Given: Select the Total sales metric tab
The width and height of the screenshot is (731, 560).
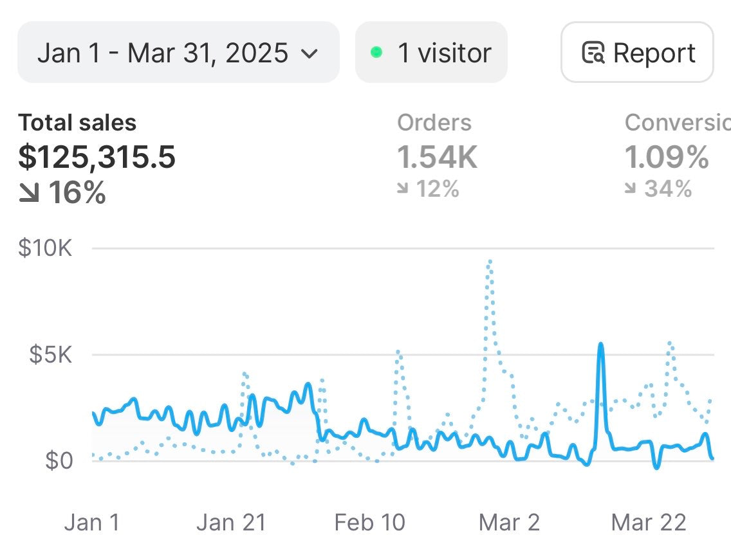Looking at the screenshot, I should 77,123.
